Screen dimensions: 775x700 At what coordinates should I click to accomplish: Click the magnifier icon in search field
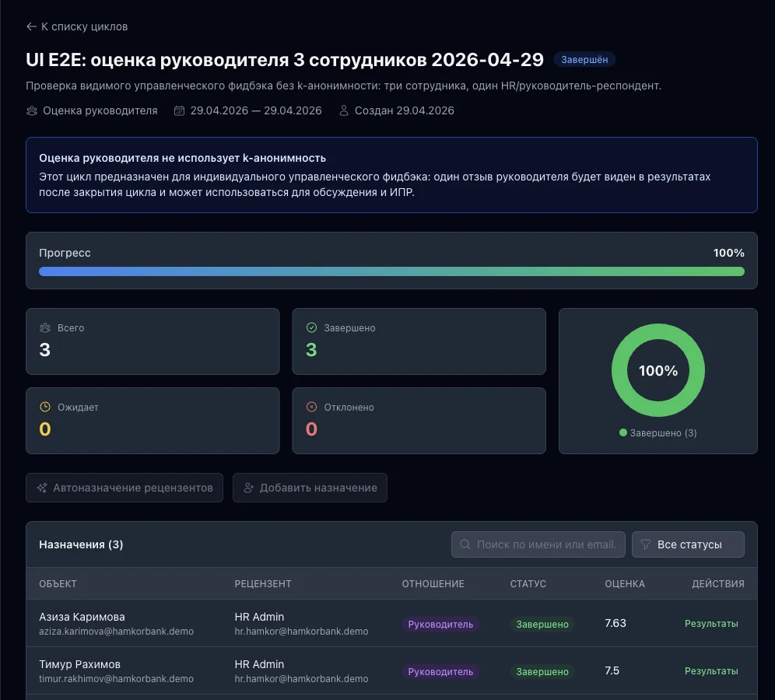pyautogui.click(x=465, y=544)
